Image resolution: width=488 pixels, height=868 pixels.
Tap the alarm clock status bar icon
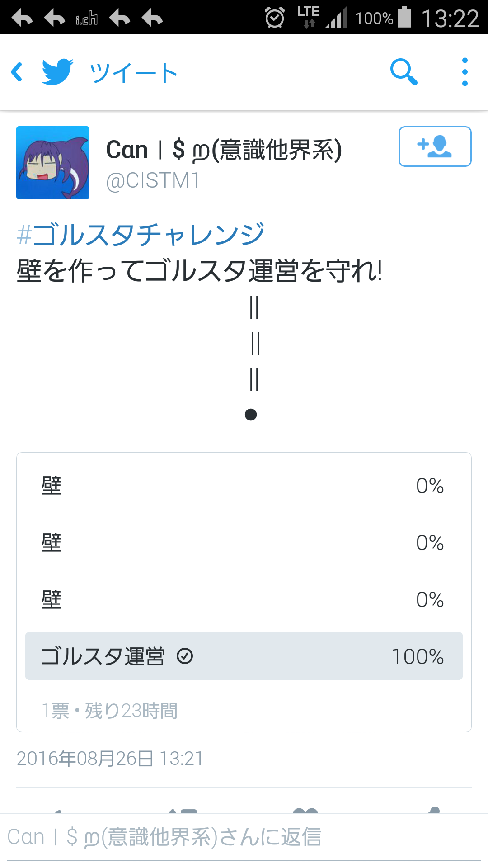pyautogui.click(x=274, y=18)
